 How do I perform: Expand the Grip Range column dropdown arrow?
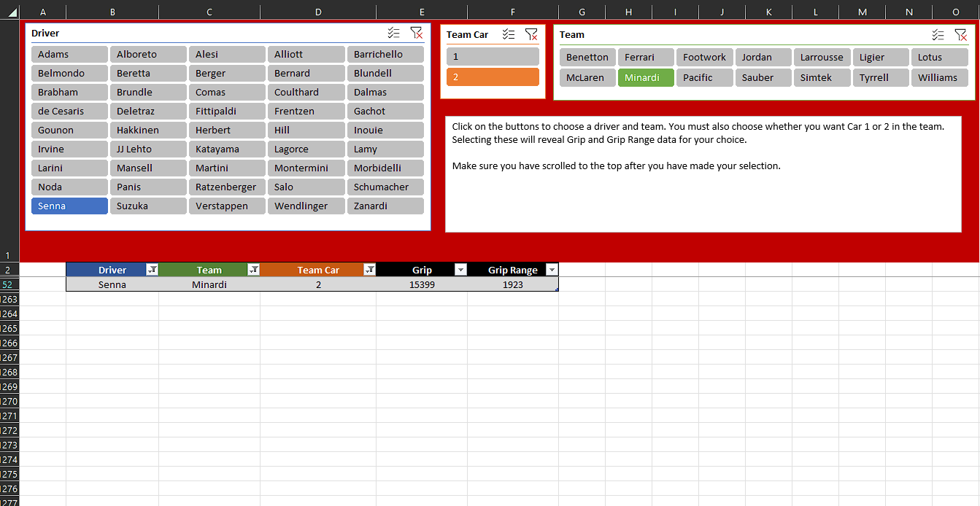(x=552, y=270)
